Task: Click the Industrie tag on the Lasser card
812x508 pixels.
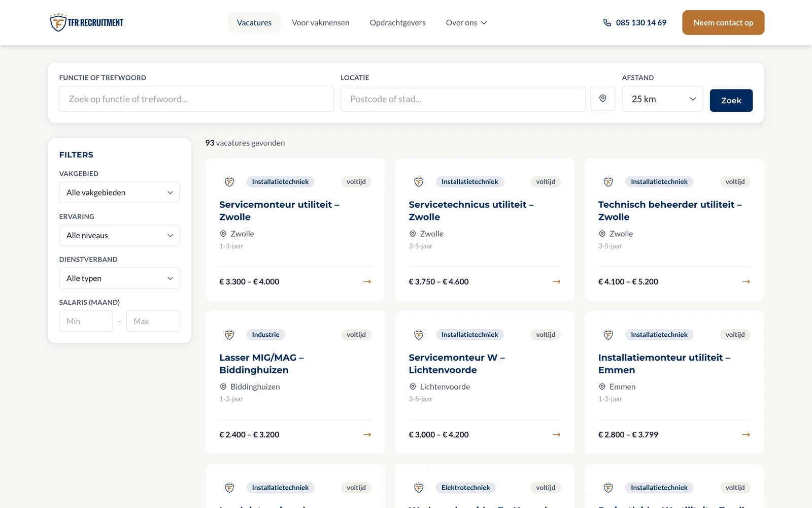Action: coord(266,335)
